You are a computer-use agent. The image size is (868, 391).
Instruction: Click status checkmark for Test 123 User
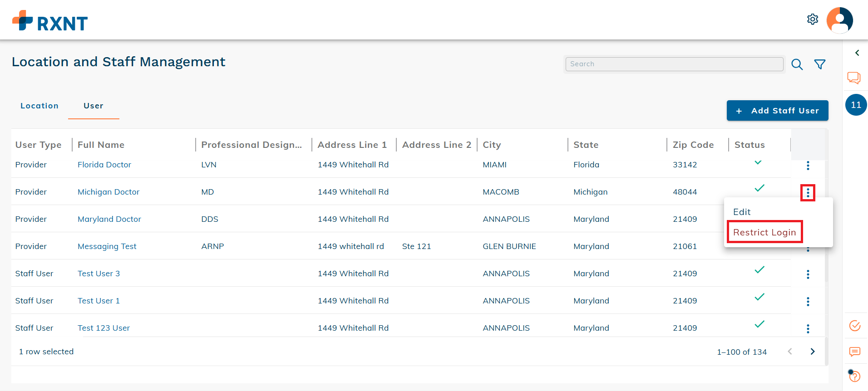tap(759, 324)
